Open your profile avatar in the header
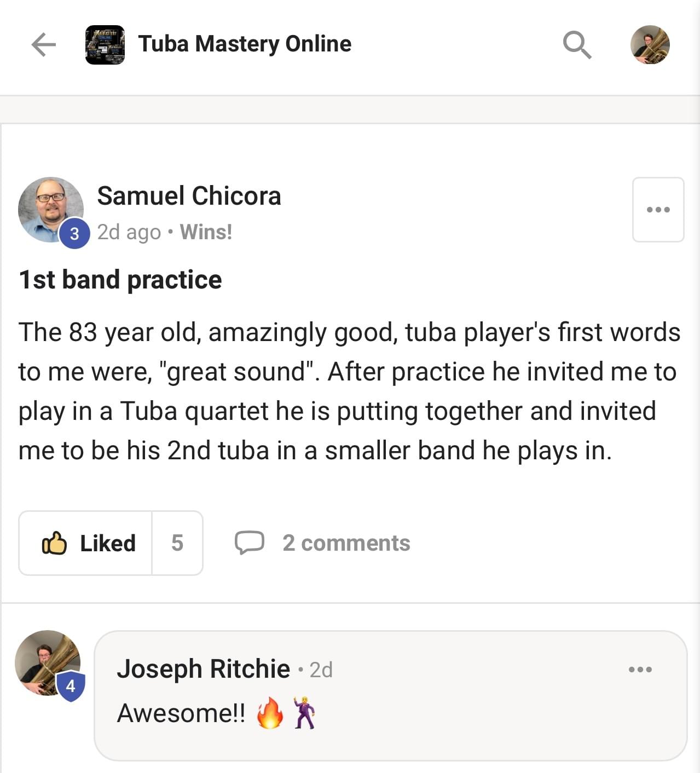The width and height of the screenshot is (700, 773). [x=650, y=44]
